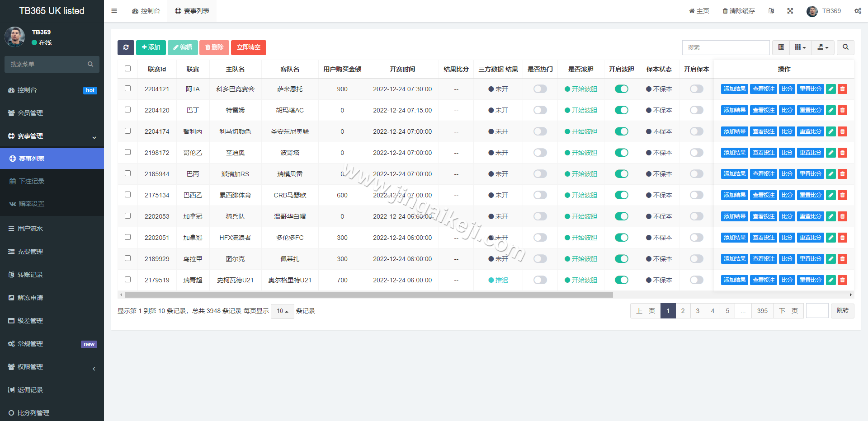868x421 pixels.
Task: Click the magnifier search icon next to search box
Action: point(845,47)
